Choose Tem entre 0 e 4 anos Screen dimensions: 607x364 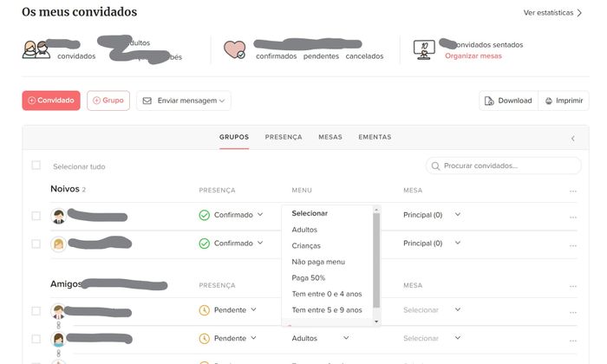(x=327, y=294)
